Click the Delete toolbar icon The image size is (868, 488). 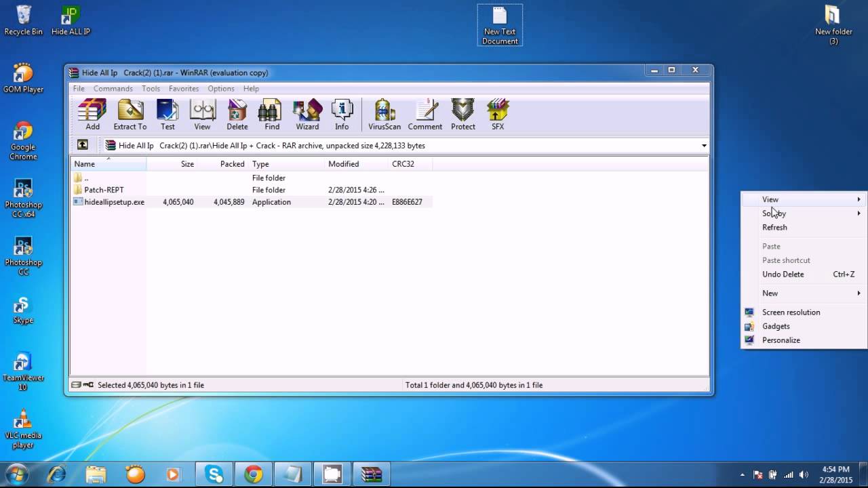pos(237,115)
